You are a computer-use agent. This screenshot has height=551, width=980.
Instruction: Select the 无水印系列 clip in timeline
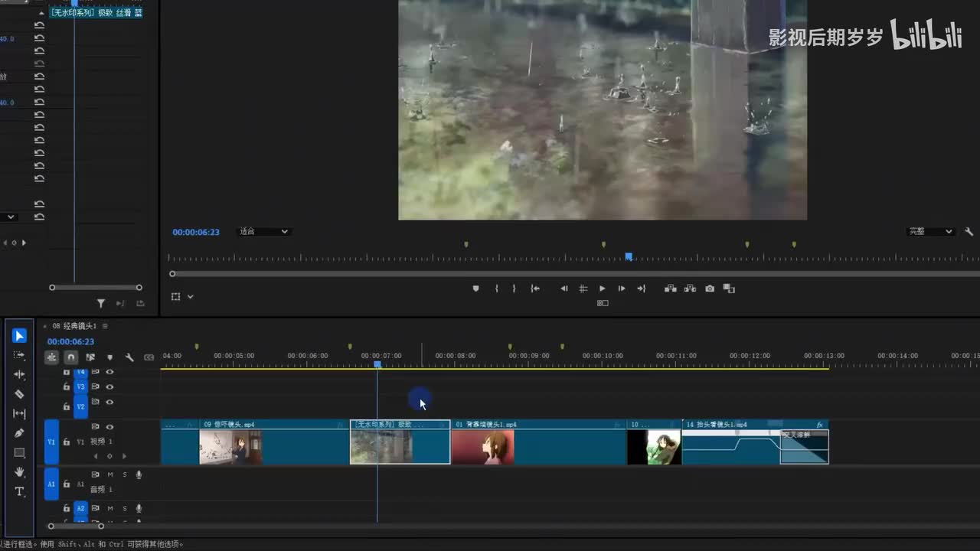[400, 442]
